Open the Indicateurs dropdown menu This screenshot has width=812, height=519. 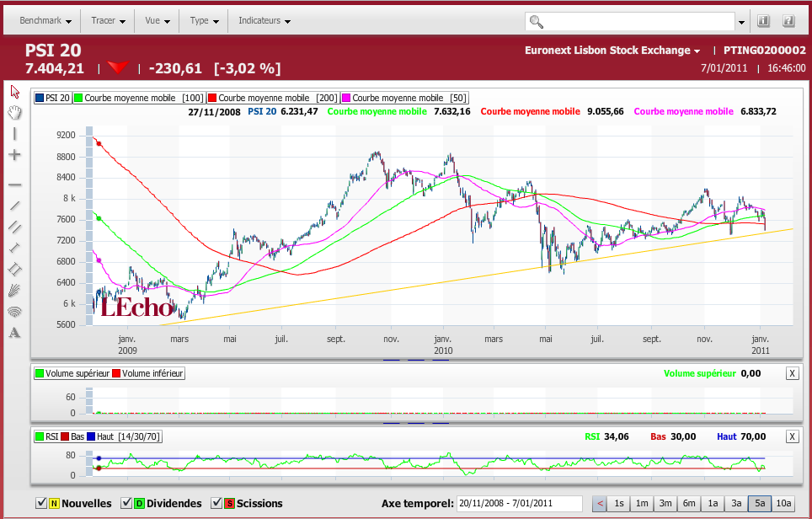(264, 21)
